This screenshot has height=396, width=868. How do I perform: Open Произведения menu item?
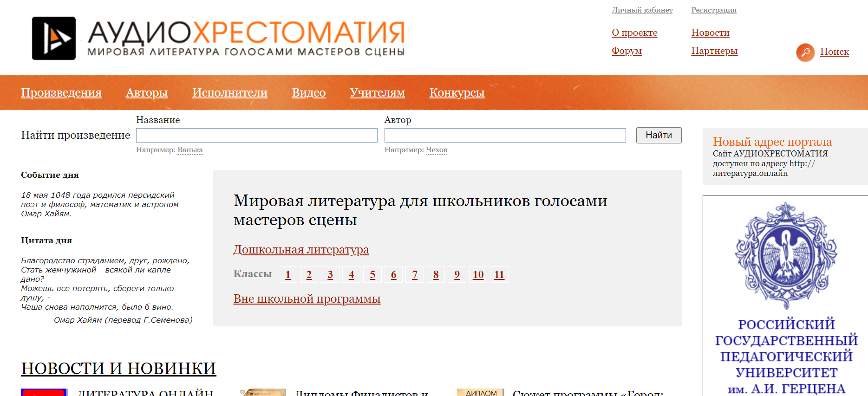coord(61,92)
